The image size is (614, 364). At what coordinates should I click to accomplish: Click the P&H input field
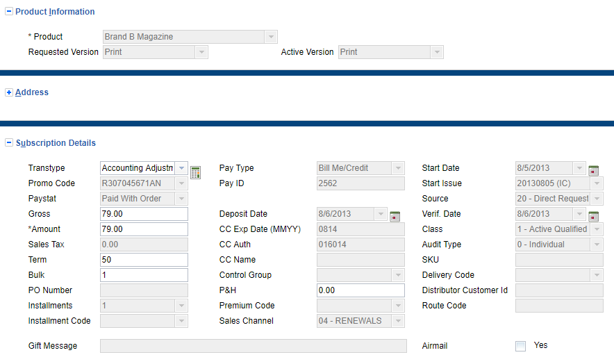pyautogui.click(x=360, y=290)
